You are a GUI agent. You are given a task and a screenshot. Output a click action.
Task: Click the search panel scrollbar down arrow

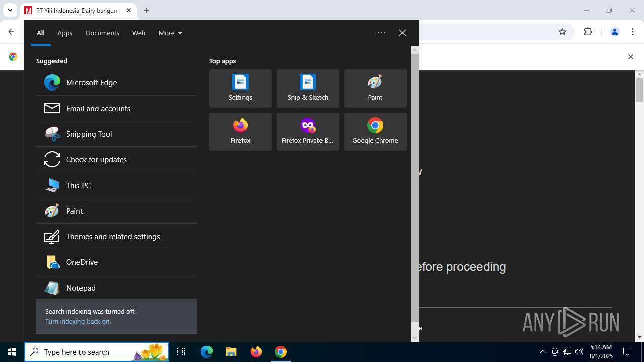(x=415, y=338)
